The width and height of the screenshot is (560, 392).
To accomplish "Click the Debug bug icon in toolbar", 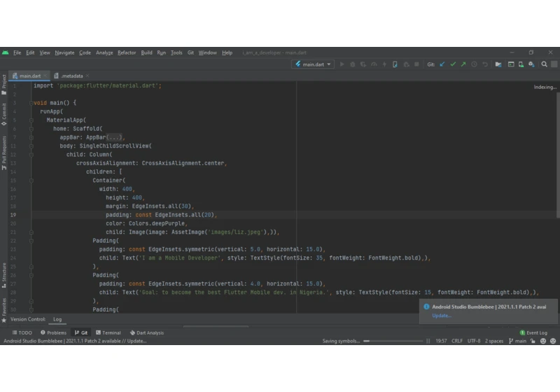I will (353, 64).
